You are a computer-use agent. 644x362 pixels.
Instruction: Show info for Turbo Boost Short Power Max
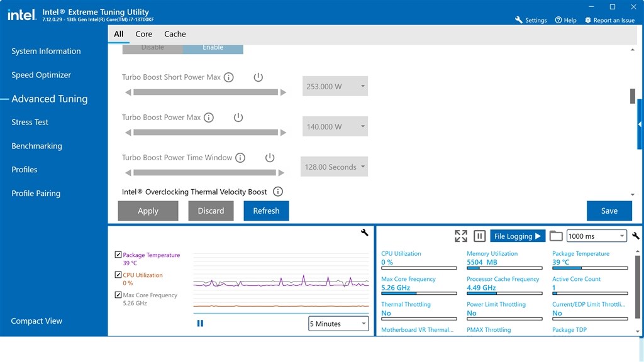(229, 77)
